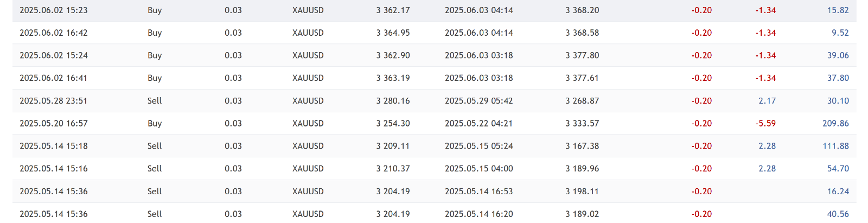The width and height of the screenshot is (868, 223).
Task: Click the 16.24 profit value
Action: [x=838, y=192]
